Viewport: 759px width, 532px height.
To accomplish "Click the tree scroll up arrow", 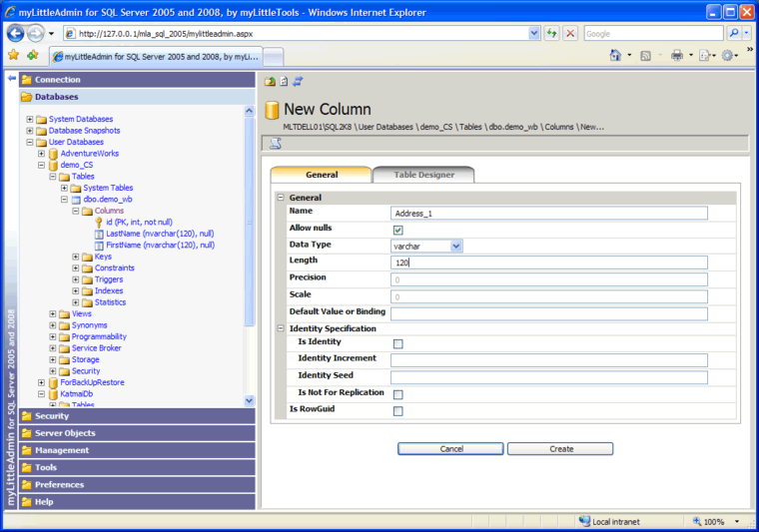I will pos(249,111).
